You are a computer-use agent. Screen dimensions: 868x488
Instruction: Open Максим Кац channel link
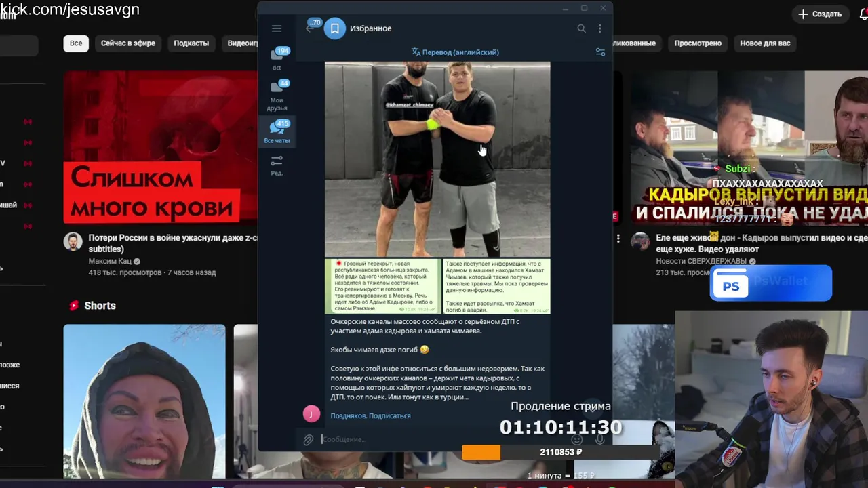110,261
